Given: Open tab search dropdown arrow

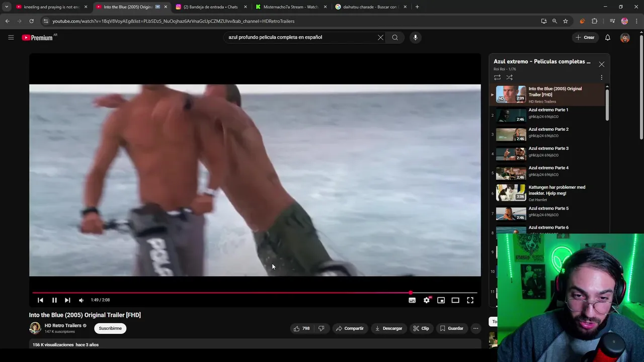Looking at the screenshot, I should click(7, 7).
